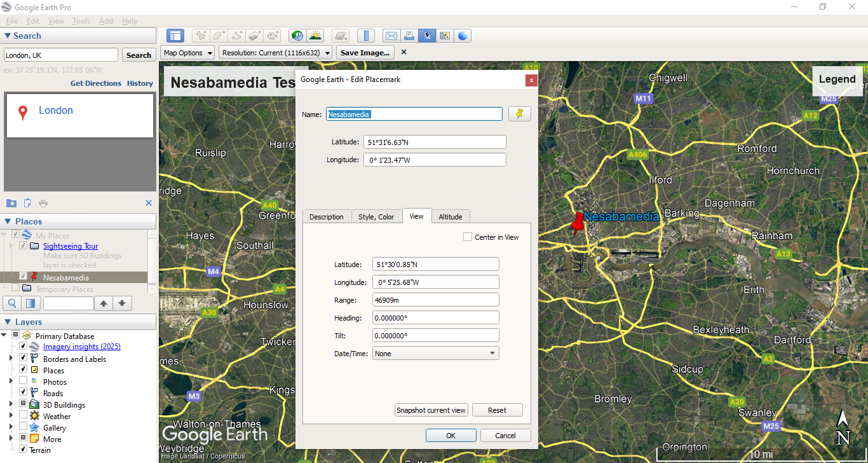Select the ruler measurement tool

[x=366, y=36]
